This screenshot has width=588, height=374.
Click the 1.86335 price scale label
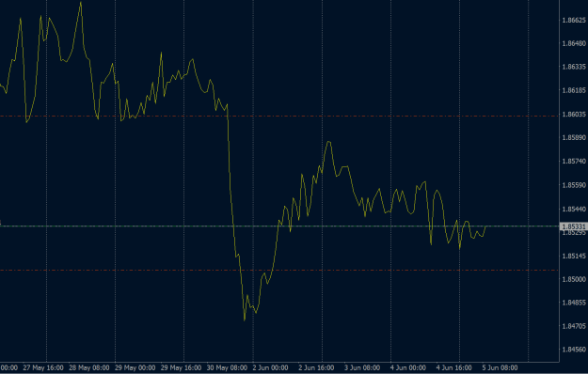(x=574, y=67)
